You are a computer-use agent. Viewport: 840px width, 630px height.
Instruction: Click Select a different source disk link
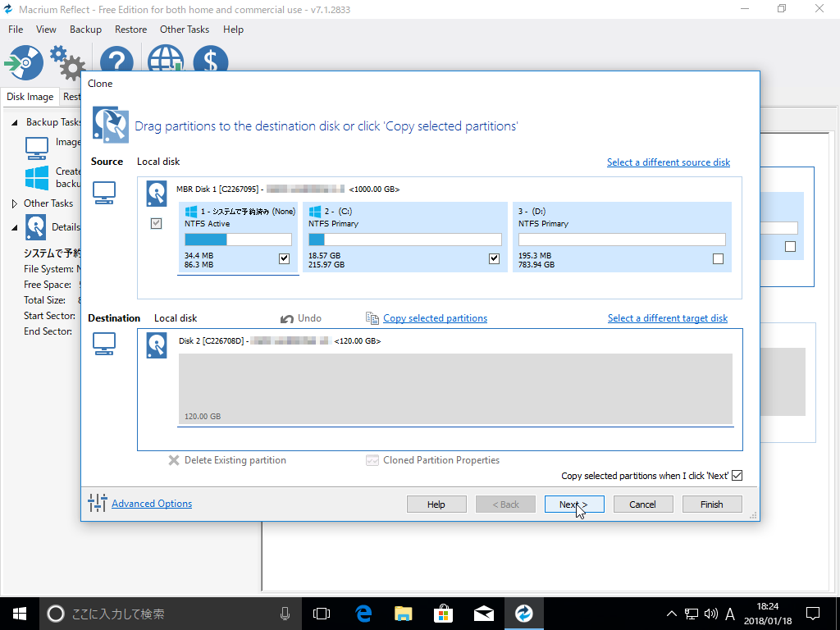click(668, 162)
